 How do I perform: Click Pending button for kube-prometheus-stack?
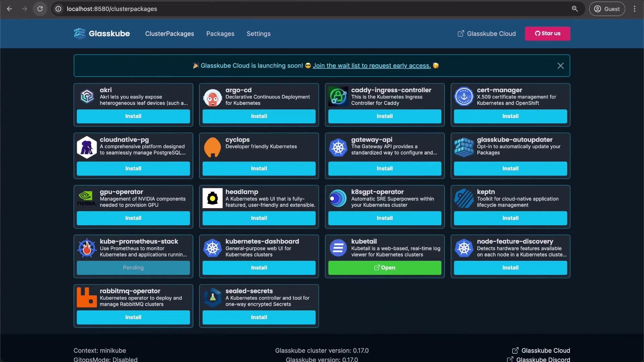(x=133, y=268)
